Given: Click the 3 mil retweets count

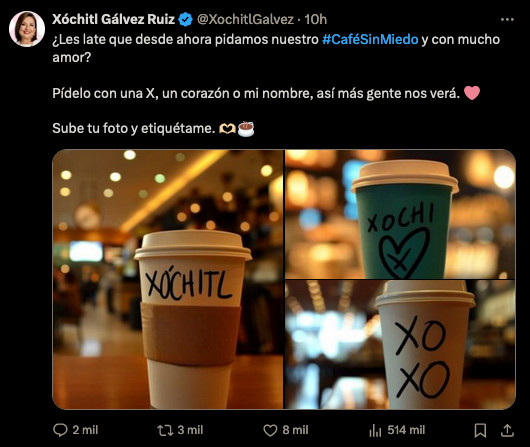Looking at the screenshot, I should click(x=190, y=430).
